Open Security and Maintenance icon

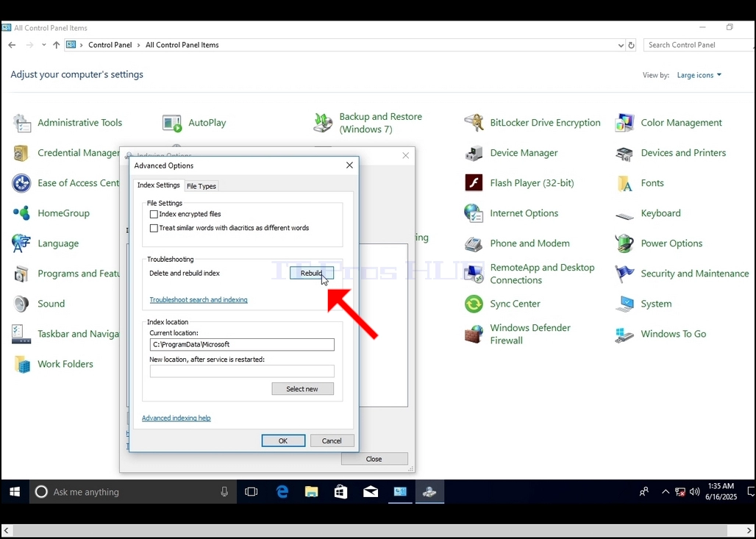625,274
